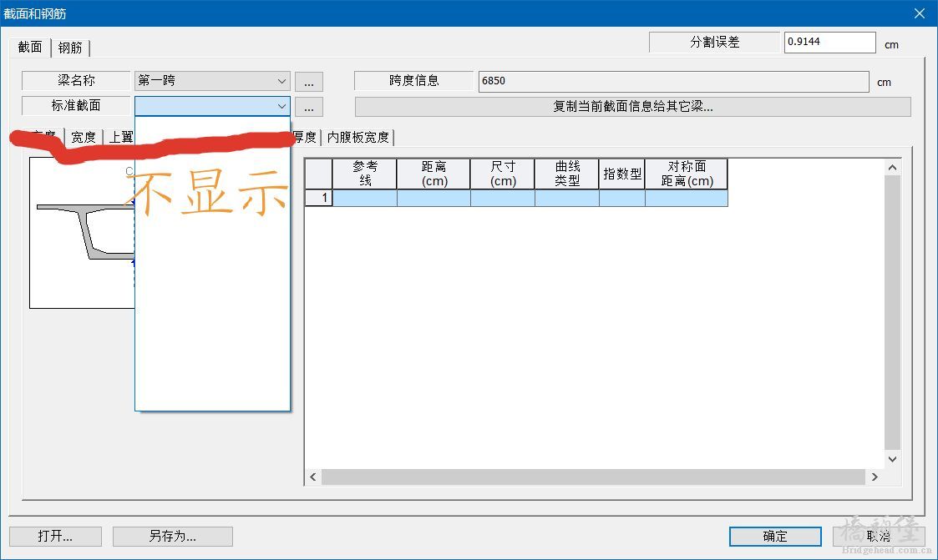
Task: Click the 参考线 column header
Action: pos(365,174)
